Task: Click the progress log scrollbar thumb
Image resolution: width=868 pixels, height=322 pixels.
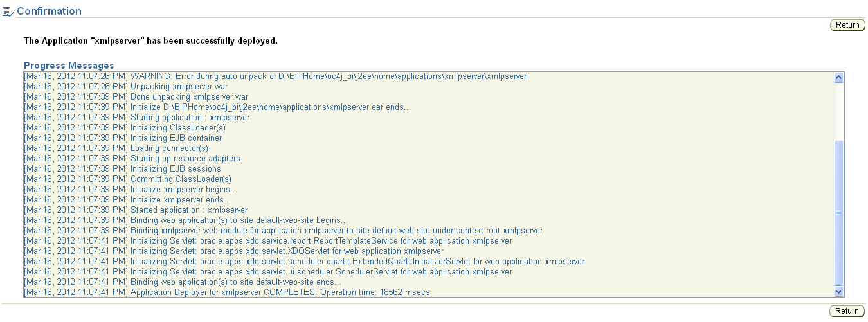Action: [x=838, y=213]
